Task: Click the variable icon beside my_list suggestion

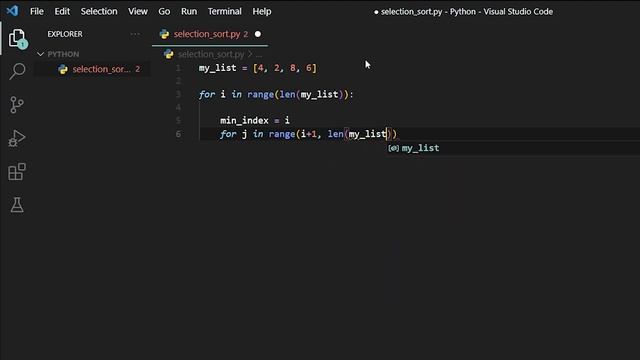Action: coord(393,148)
